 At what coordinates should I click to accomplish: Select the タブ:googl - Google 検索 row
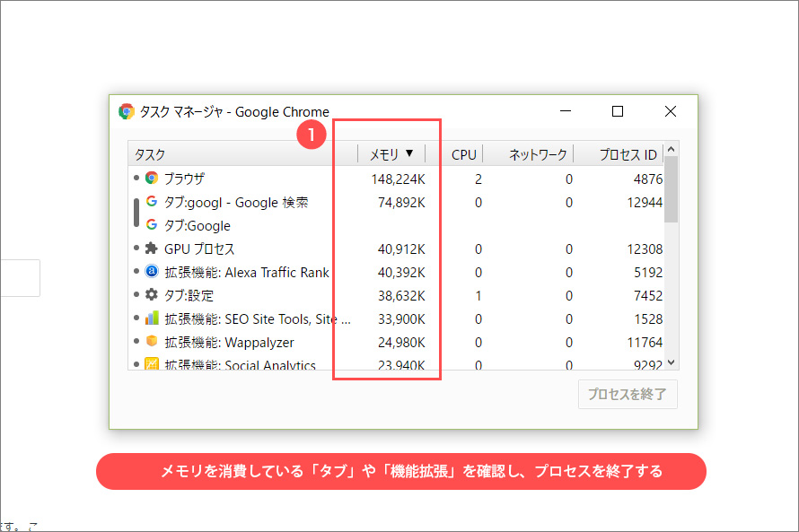(x=396, y=202)
